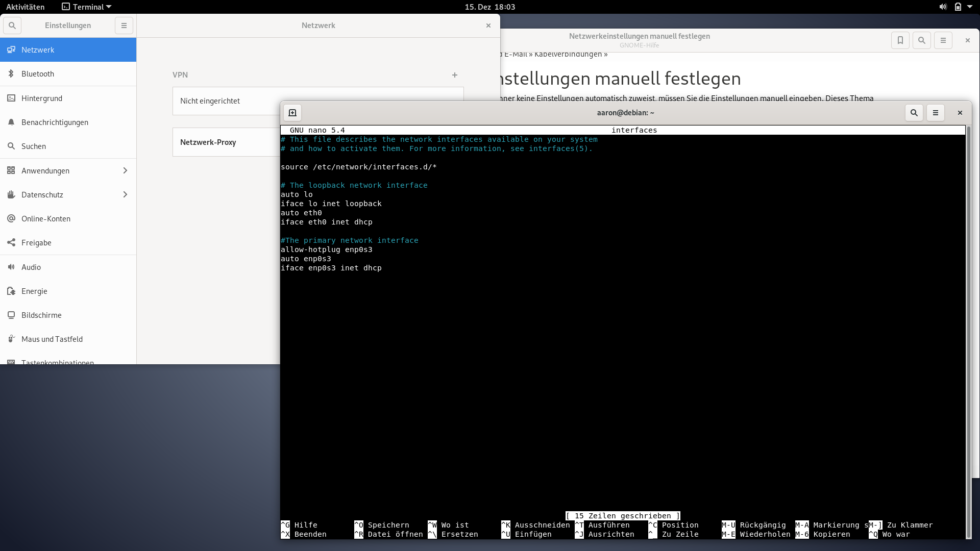Screen dimensions: 980x551
Task: Click the Netzwerk-Proxy row
Action: [227, 142]
